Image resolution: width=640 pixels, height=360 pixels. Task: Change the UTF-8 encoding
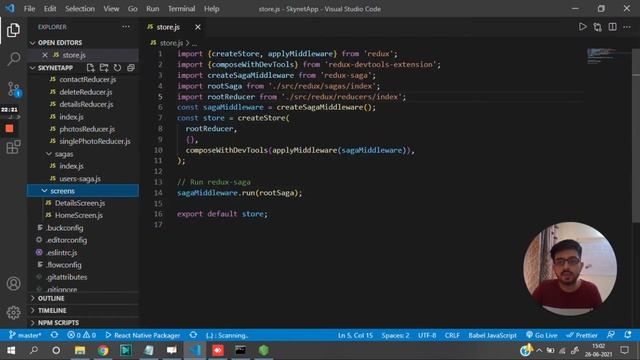(427, 335)
